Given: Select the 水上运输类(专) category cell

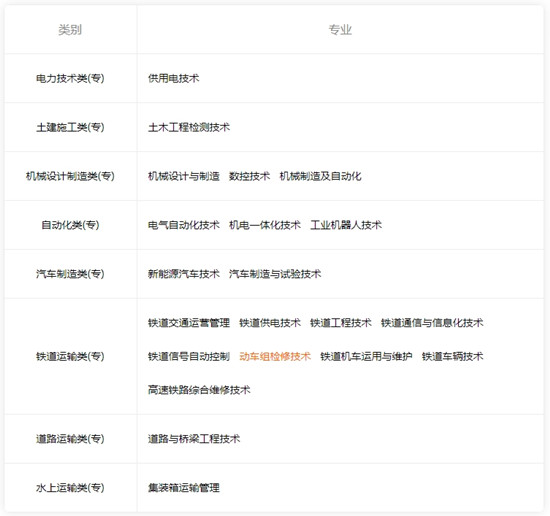Looking at the screenshot, I should point(70,488).
